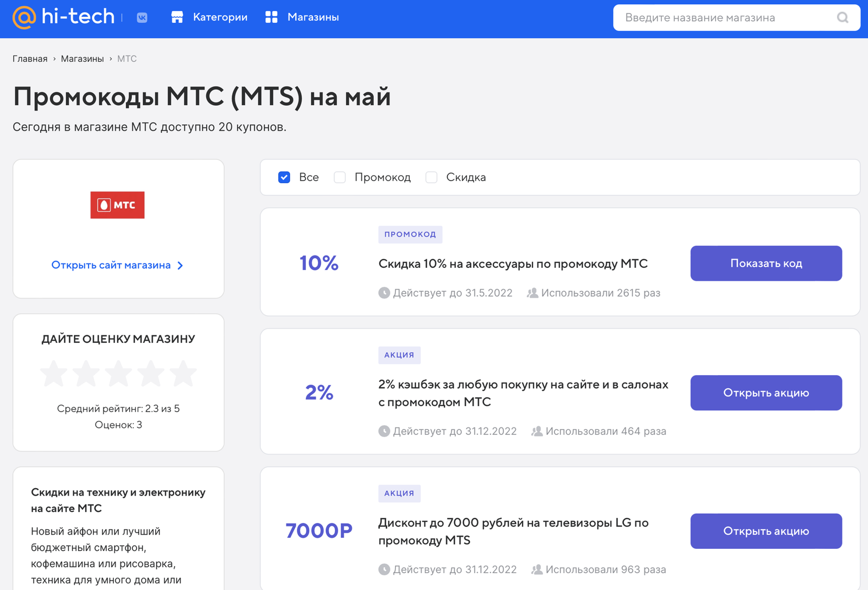Click Показать код button
The image size is (868, 590).
(x=766, y=263)
